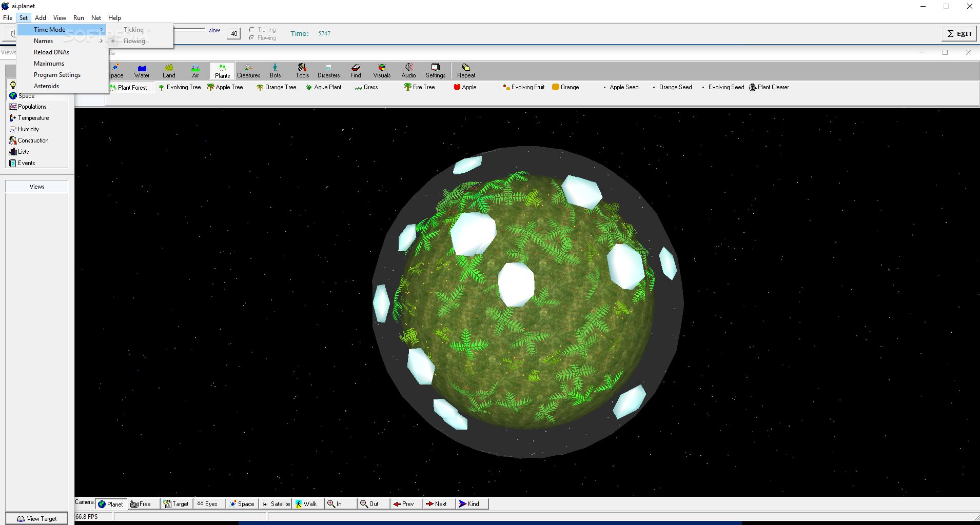Click the speed value field 40
Viewport: 980px width, 525px height.
pyautogui.click(x=234, y=34)
